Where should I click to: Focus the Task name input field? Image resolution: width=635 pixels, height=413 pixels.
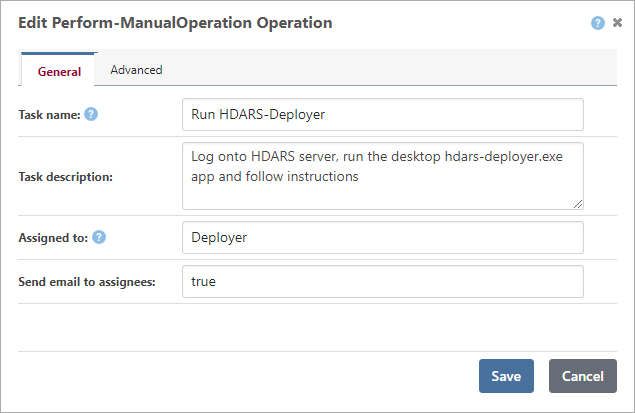click(382, 114)
